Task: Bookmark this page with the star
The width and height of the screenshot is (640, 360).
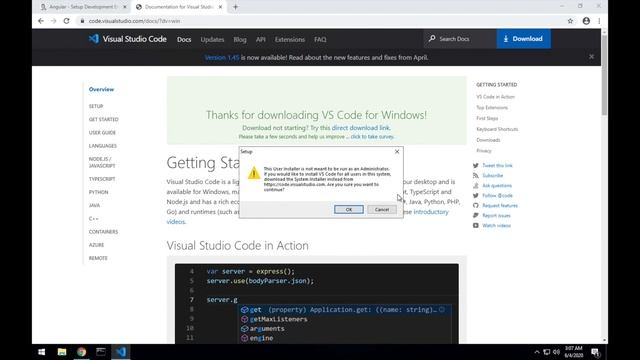Action: coord(570,21)
